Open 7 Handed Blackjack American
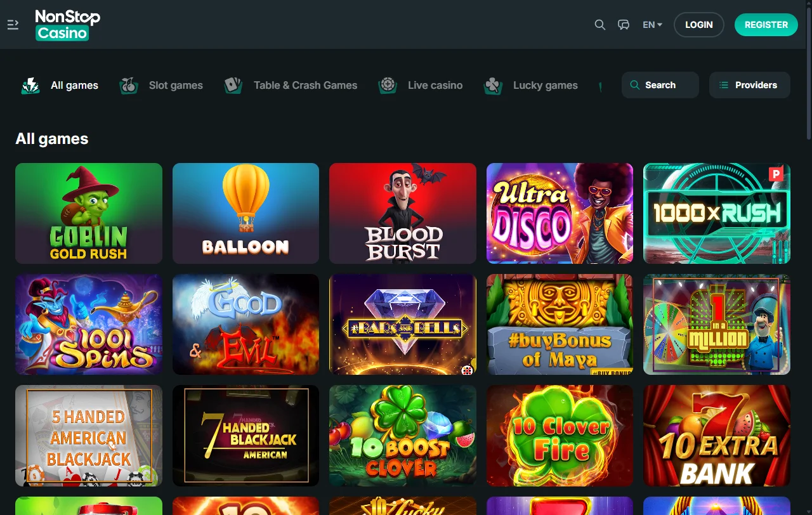The height and width of the screenshot is (515, 812). (246, 436)
